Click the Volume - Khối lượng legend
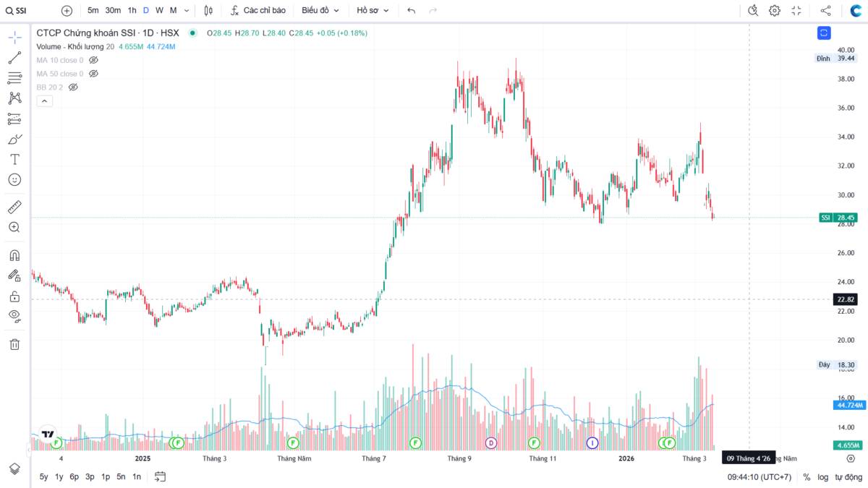This screenshot has width=868, height=488. (70, 46)
